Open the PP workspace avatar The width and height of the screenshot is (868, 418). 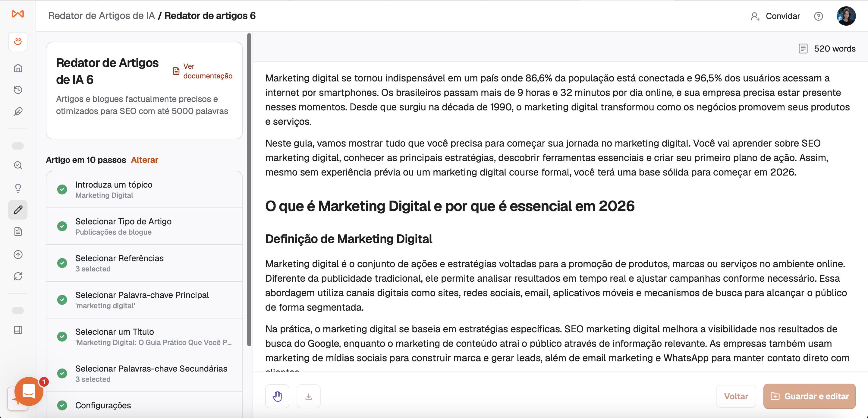[x=18, y=41]
